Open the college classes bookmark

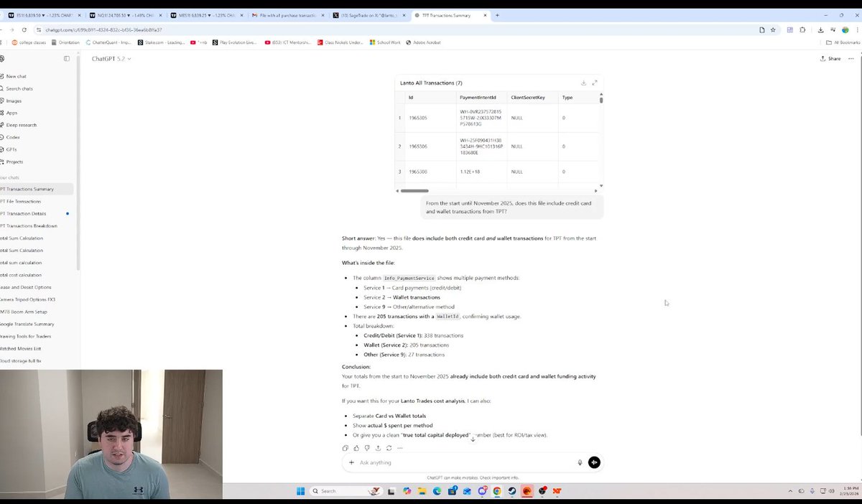(29, 42)
